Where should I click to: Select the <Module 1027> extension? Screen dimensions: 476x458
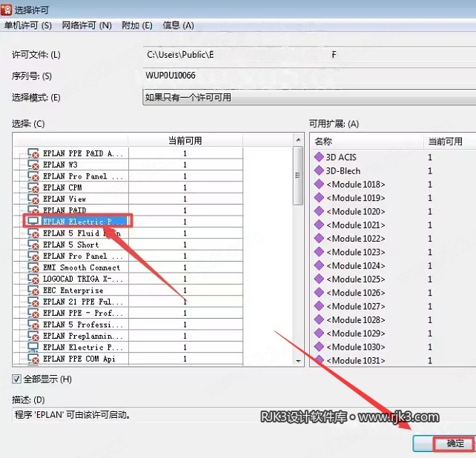click(x=356, y=306)
